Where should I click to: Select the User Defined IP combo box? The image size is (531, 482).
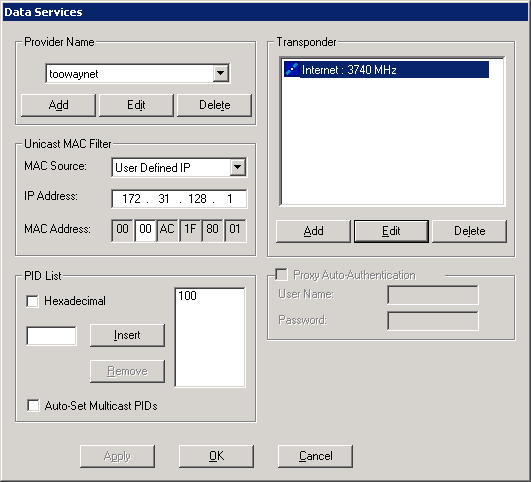point(179,167)
